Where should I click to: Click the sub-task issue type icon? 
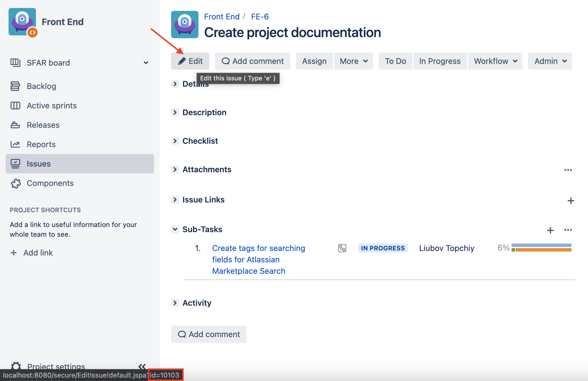point(342,248)
